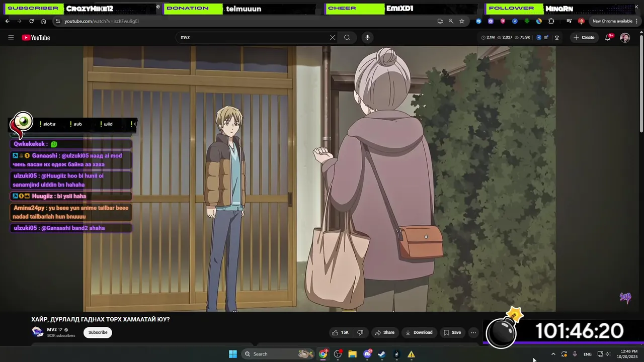Click the anime video player
The image size is (644, 362).
(319, 178)
